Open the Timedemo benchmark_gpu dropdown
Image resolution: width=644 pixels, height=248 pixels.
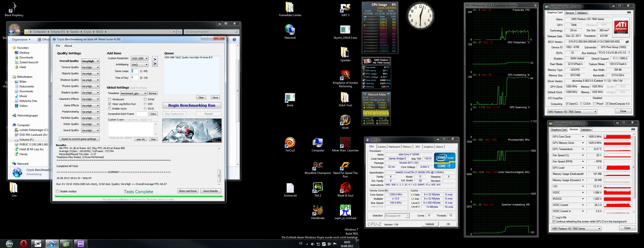point(133,93)
